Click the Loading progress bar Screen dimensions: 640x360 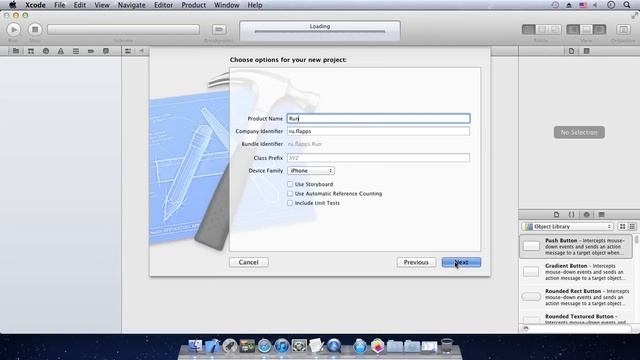pos(320,31)
